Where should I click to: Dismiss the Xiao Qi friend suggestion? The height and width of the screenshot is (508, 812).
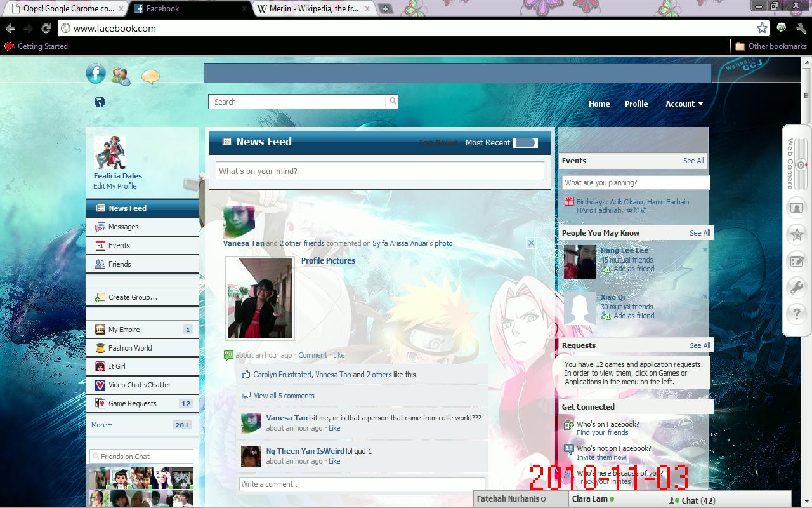click(x=705, y=297)
